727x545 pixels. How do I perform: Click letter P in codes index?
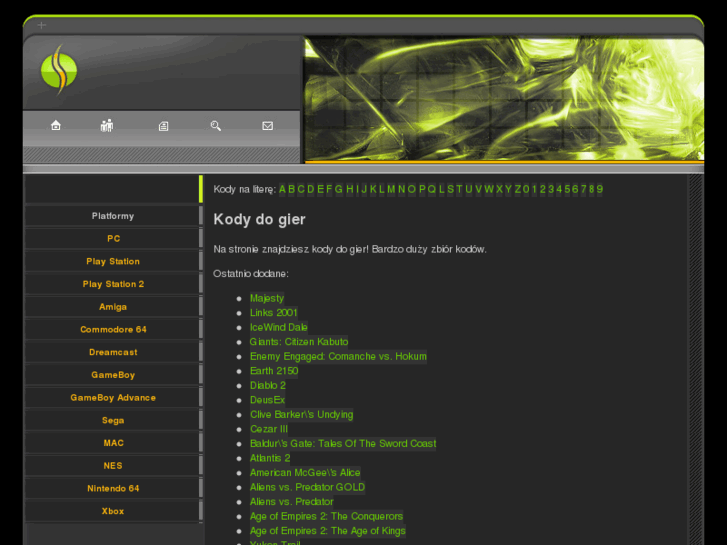(x=422, y=189)
